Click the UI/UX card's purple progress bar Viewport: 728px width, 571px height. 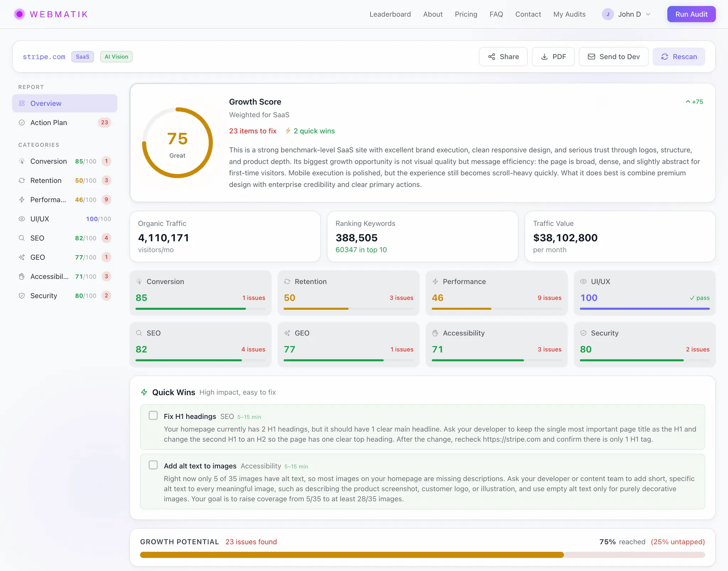[x=644, y=309]
